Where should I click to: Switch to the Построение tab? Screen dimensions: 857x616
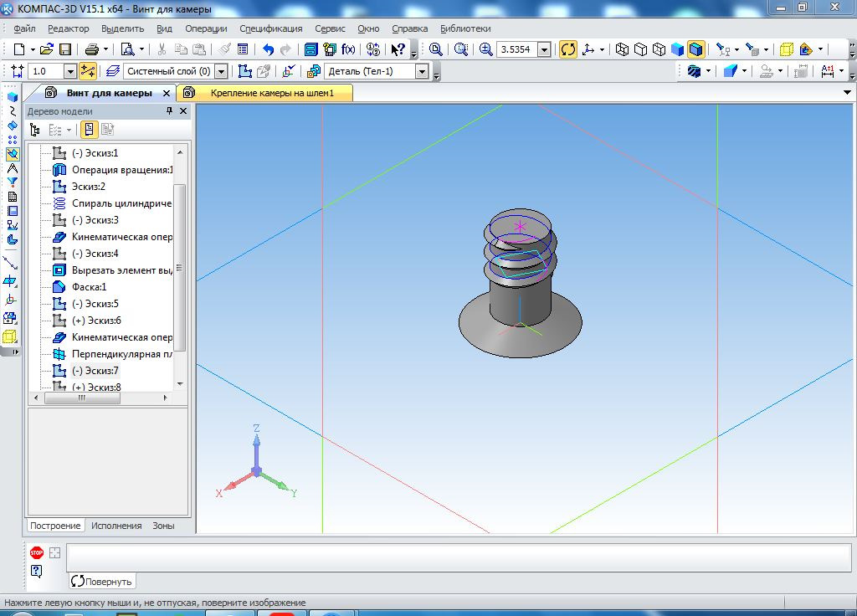55,526
